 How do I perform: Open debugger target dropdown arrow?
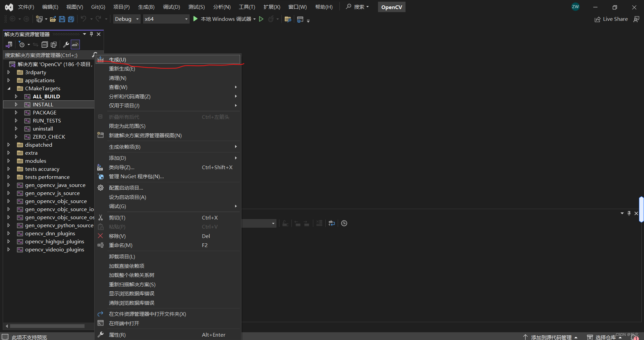[255, 19]
